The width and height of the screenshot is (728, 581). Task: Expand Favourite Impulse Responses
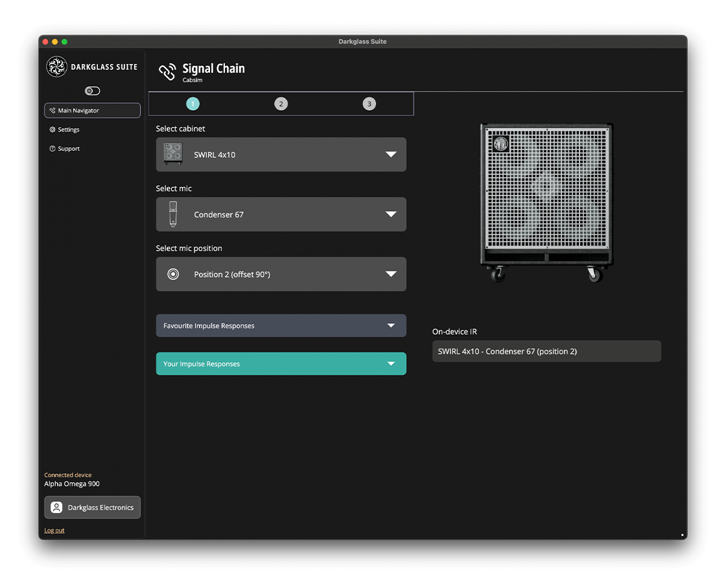(281, 326)
